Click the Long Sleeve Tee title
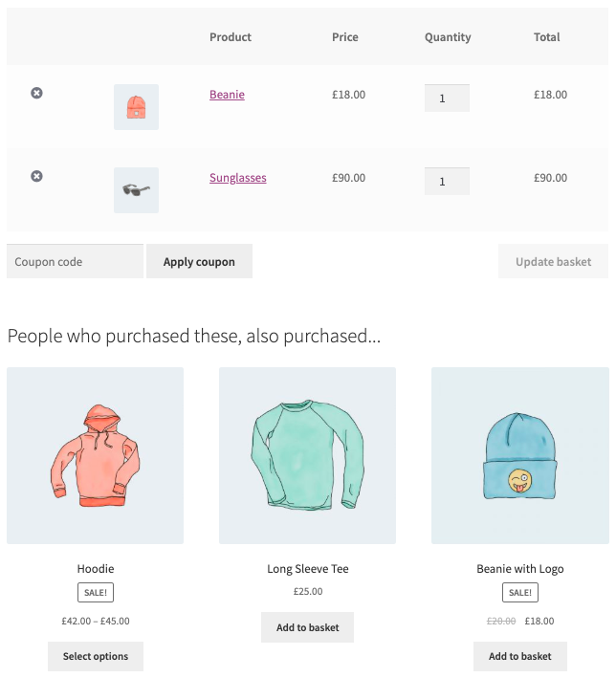616x678 pixels. pos(307,569)
